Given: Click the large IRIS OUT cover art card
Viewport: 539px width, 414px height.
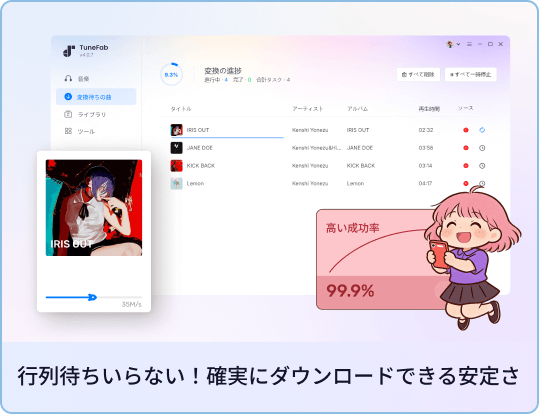Looking at the screenshot, I should [94, 208].
